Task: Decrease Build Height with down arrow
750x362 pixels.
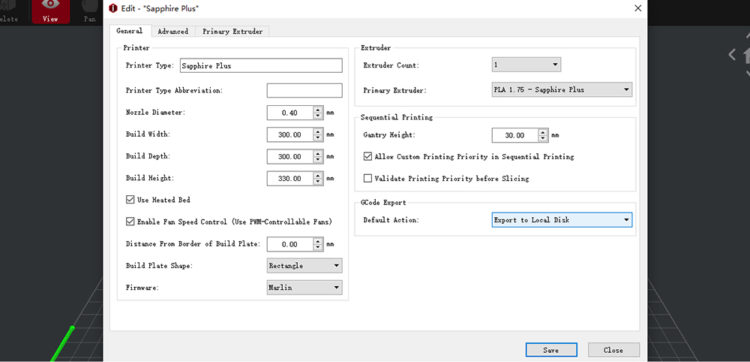Action: click(x=318, y=182)
